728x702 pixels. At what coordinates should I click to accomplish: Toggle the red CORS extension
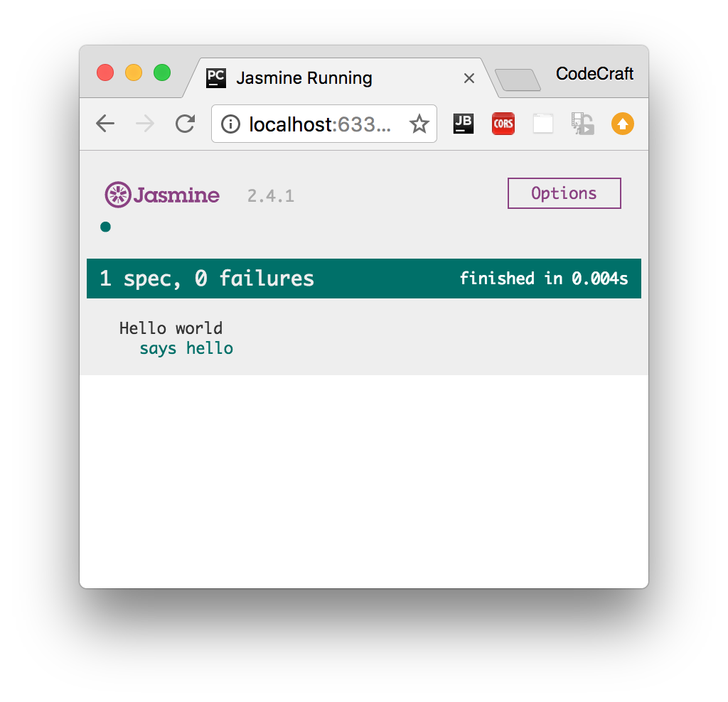coord(503,124)
